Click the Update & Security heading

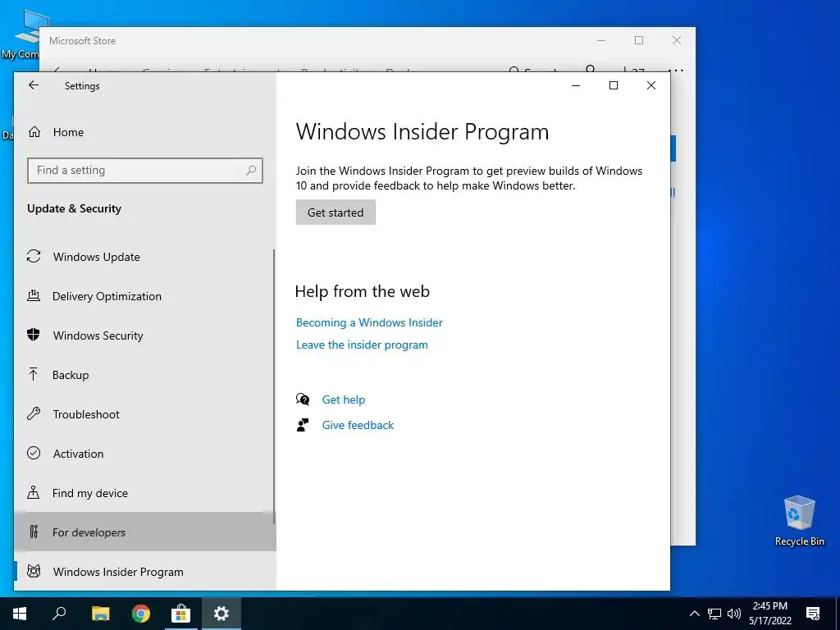[74, 208]
